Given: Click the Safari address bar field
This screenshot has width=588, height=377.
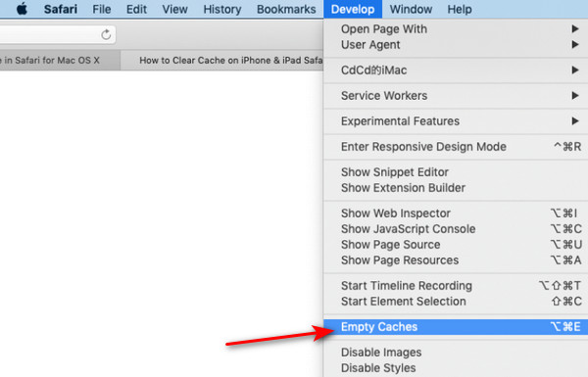Looking at the screenshot, I should point(58,34).
